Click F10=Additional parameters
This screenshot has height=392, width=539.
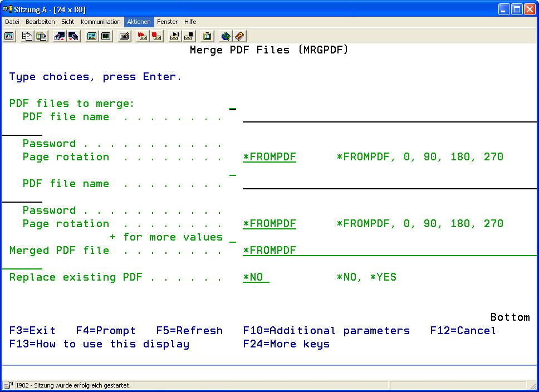point(326,331)
